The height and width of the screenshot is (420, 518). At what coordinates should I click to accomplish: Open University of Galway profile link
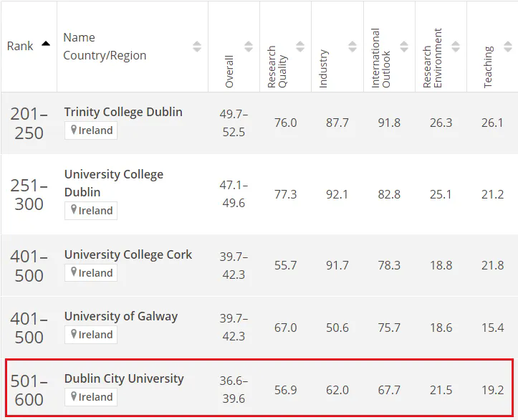[121, 316]
